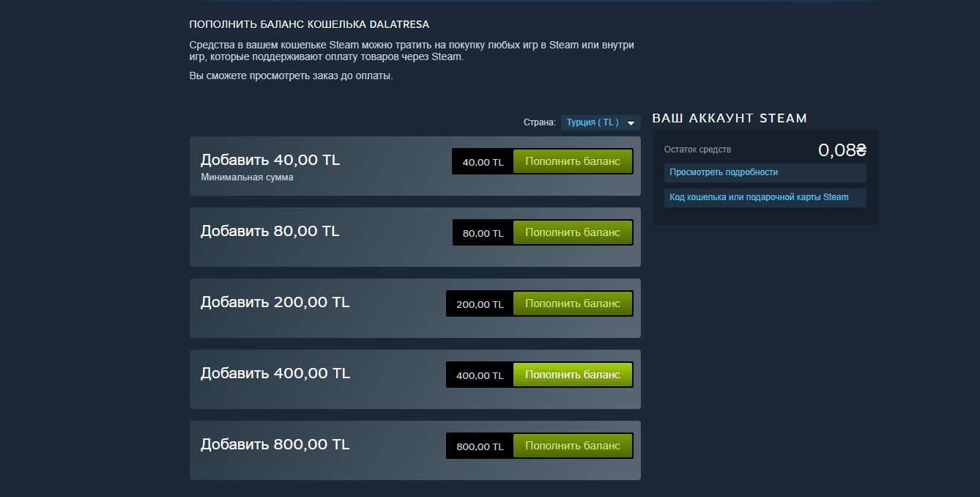Fund wallet with 800,00 TL button
The width and height of the screenshot is (980, 497).
point(572,446)
